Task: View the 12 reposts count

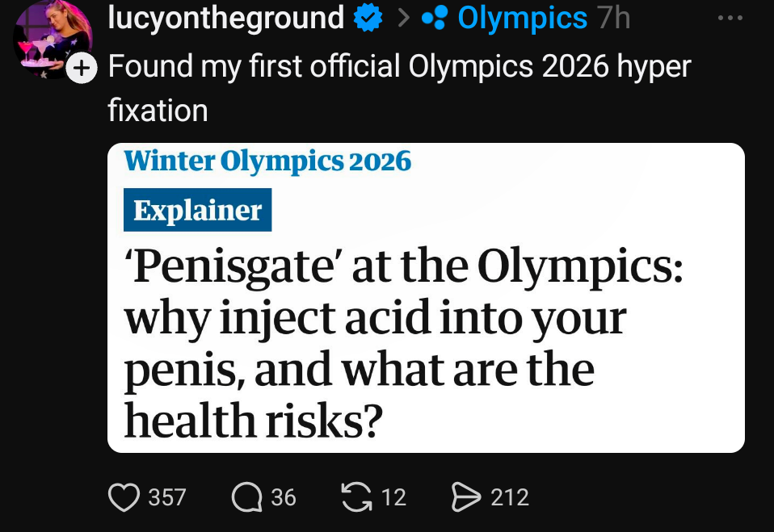Action: (393, 497)
